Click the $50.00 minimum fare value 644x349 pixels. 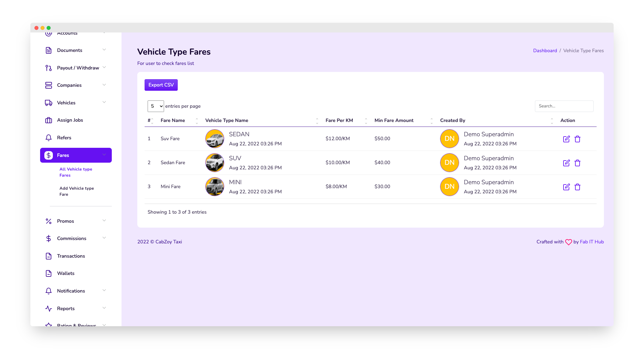382,139
